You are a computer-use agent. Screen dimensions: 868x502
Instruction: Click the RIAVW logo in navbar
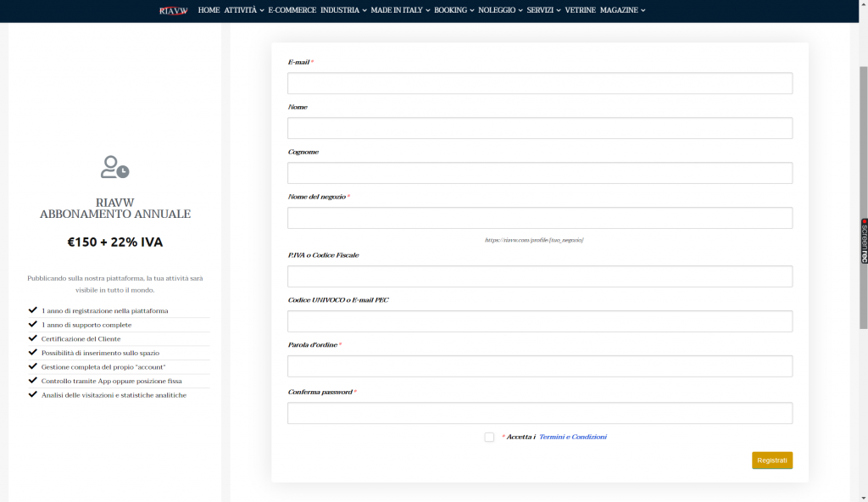coord(172,10)
